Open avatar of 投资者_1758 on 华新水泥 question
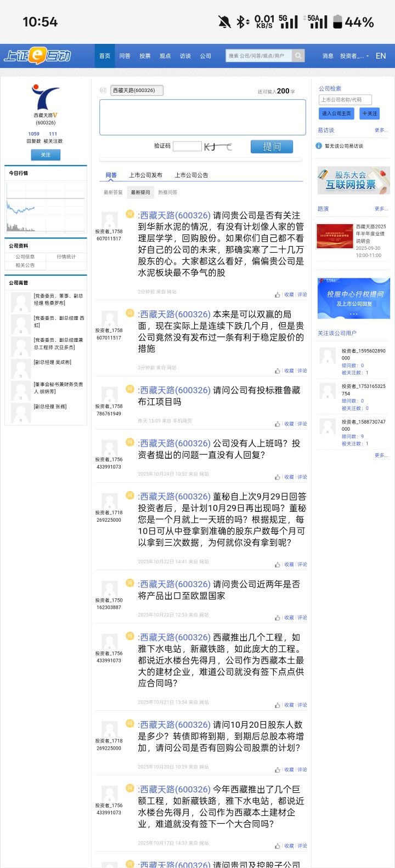Screen dimensions: 395x868 pyautogui.click(x=109, y=220)
